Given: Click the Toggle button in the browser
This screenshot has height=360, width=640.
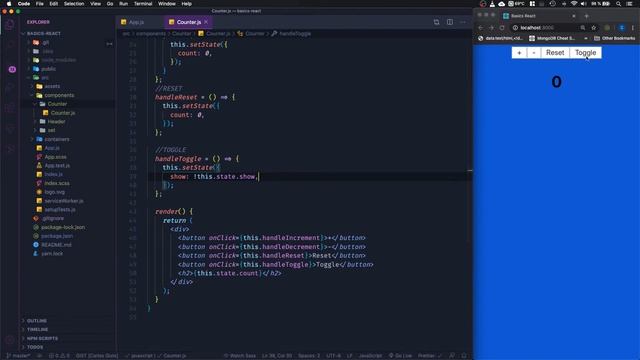Looking at the screenshot, I should tap(585, 53).
